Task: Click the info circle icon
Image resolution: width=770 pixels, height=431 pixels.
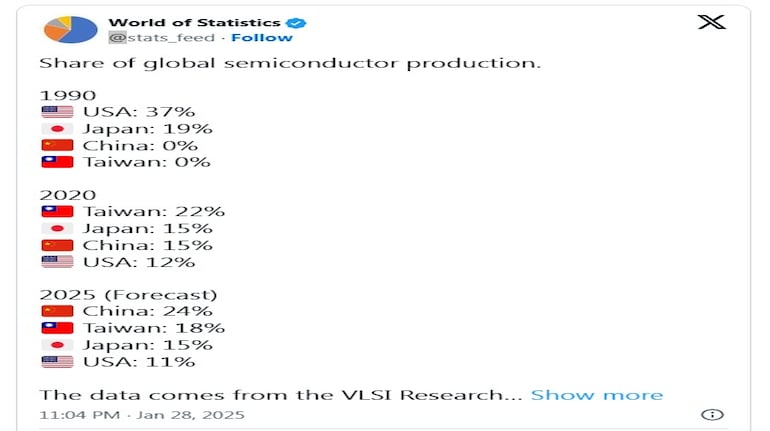Action: click(x=712, y=414)
